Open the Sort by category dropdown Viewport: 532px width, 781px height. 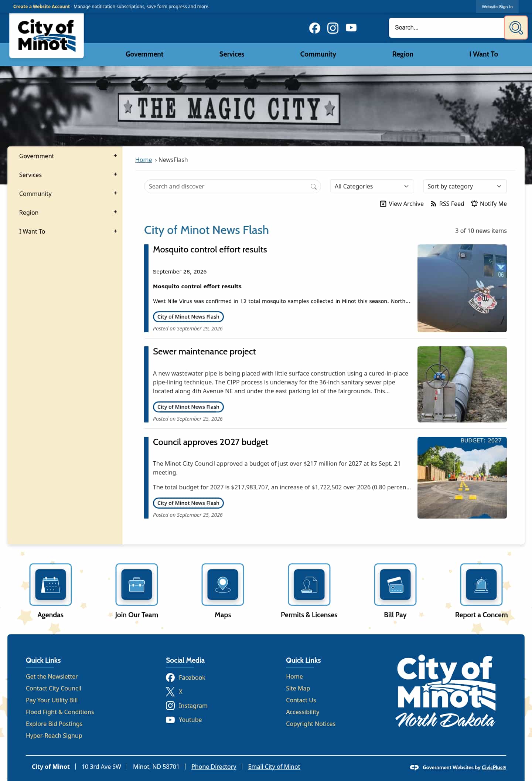tap(465, 186)
